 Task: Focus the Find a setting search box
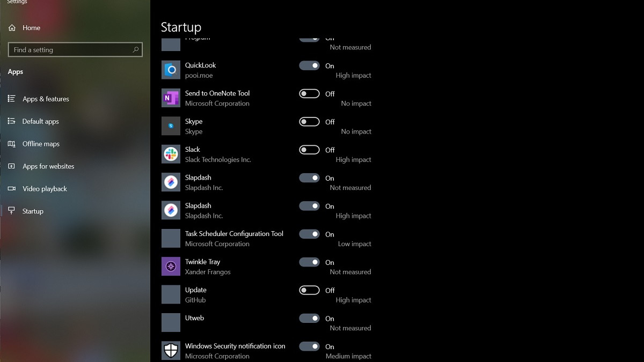point(75,49)
